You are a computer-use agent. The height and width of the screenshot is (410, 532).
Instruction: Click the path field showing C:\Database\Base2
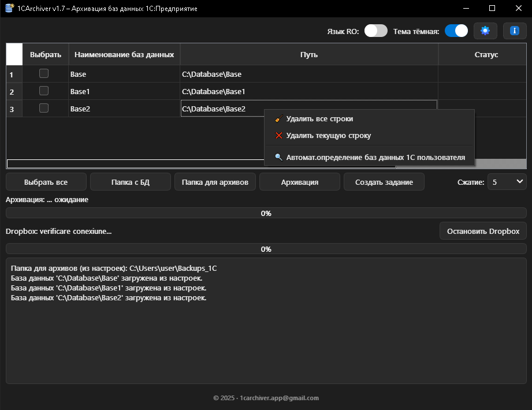(220, 109)
